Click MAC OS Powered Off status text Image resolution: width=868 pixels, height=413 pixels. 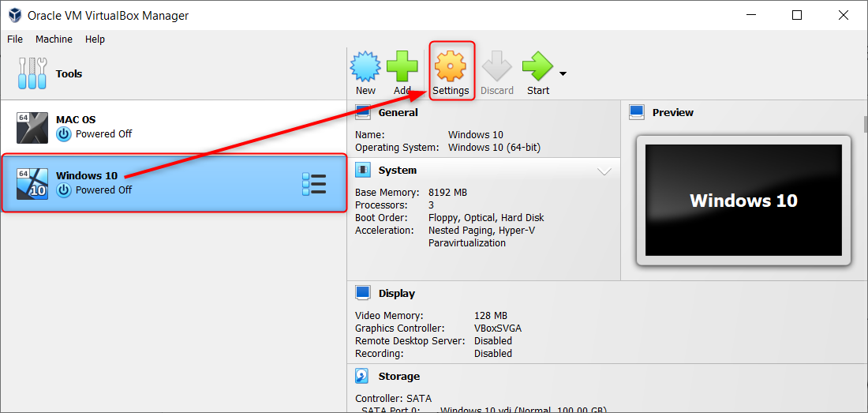pos(104,134)
